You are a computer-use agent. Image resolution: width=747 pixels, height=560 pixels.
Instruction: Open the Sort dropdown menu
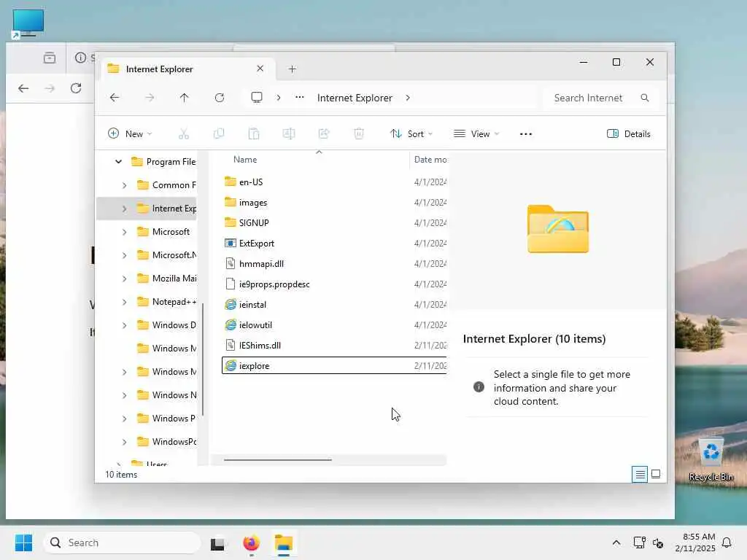tap(411, 134)
